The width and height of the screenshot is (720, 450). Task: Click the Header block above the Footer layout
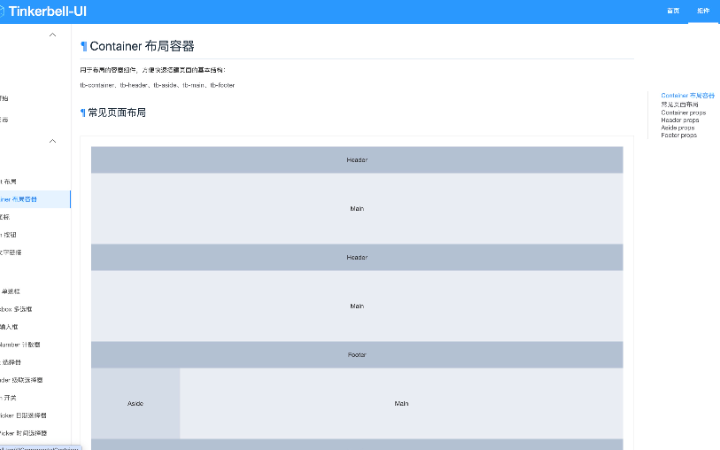357,258
